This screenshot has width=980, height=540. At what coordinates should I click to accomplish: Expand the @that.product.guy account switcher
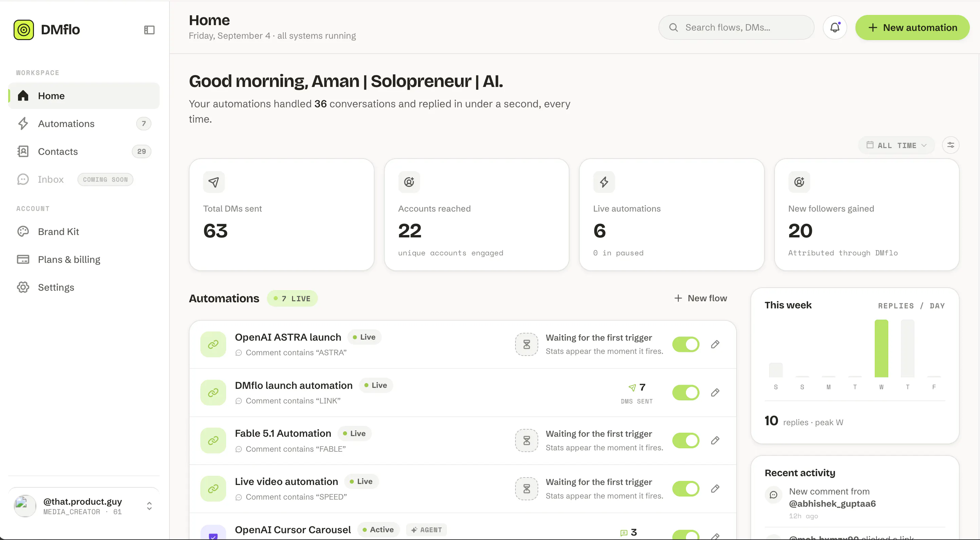(149, 506)
